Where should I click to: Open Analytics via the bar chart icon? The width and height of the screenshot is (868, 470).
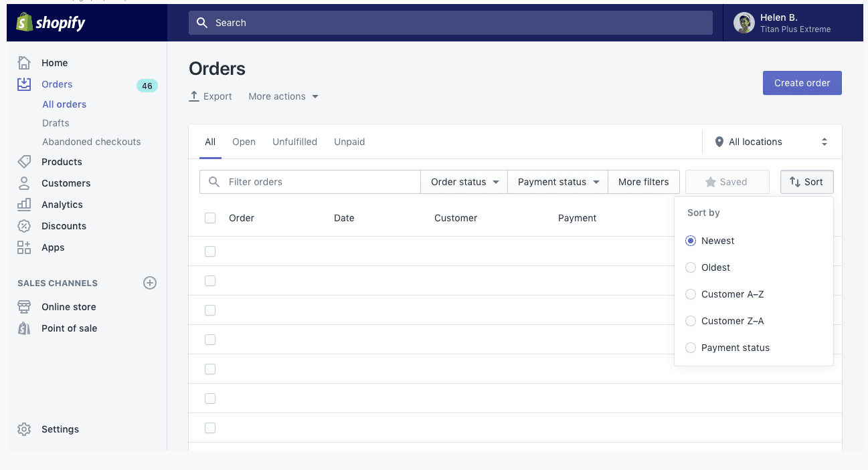coord(24,205)
